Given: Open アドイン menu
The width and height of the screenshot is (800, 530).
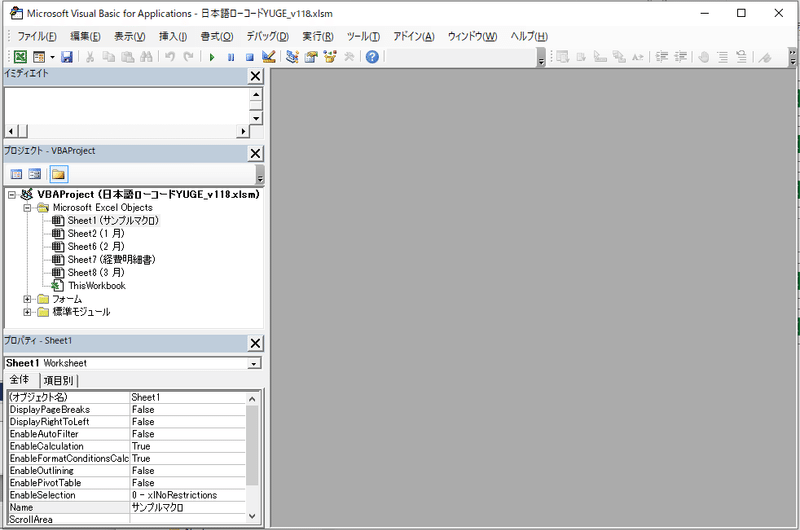Looking at the screenshot, I should coord(413,36).
